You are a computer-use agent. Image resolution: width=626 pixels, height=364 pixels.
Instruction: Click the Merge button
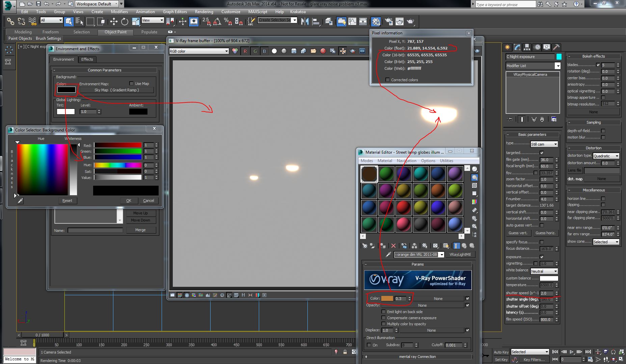click(140, 230)
